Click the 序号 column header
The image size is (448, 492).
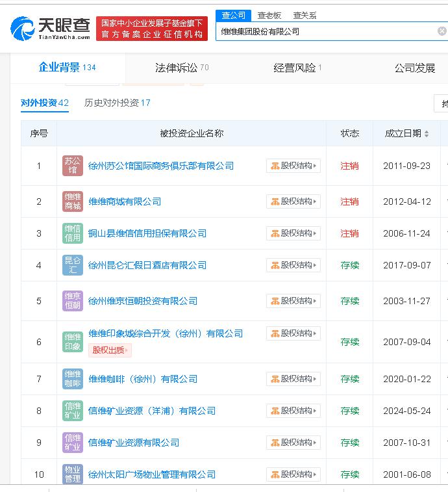(39, 134)
